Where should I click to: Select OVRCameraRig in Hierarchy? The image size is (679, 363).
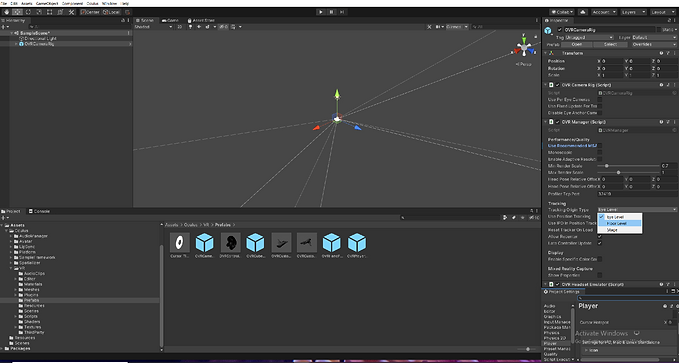click(x=39, y=44)
